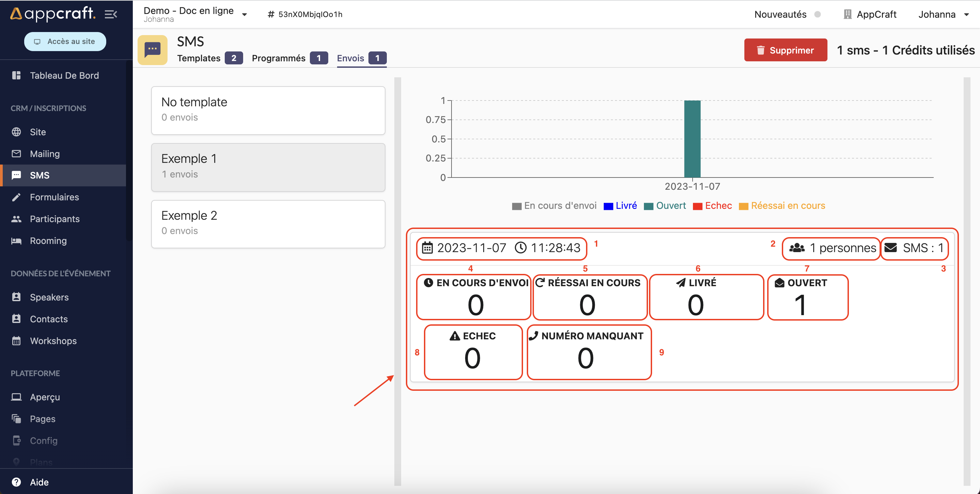980x494 pixels.
Task: Switch to the Templates tab
Action: [x=199, y=58]
